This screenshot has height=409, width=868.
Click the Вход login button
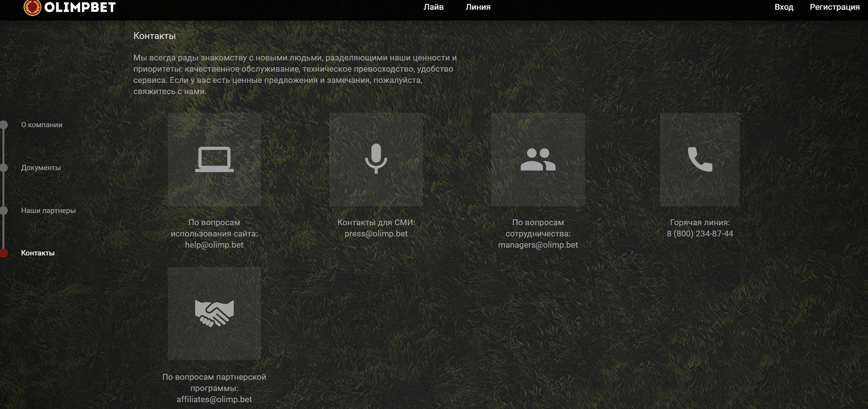pyautogui.click(x=784, y=7)
